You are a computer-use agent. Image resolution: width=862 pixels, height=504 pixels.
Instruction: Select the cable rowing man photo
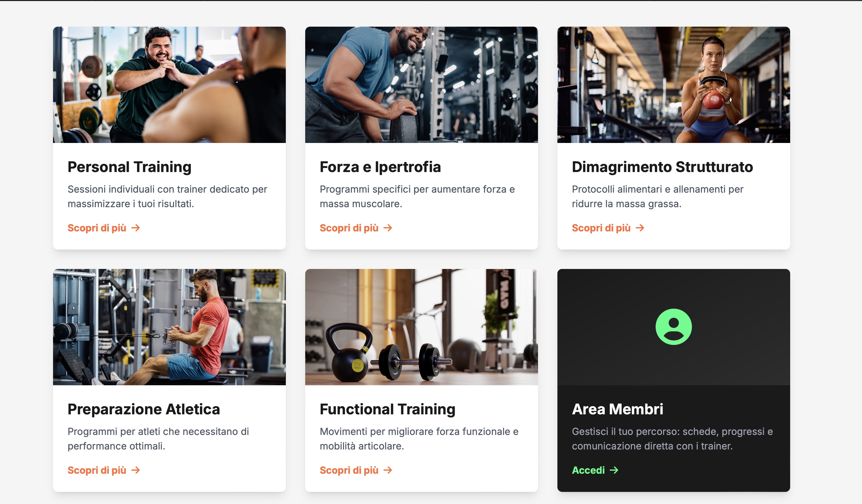169,327
